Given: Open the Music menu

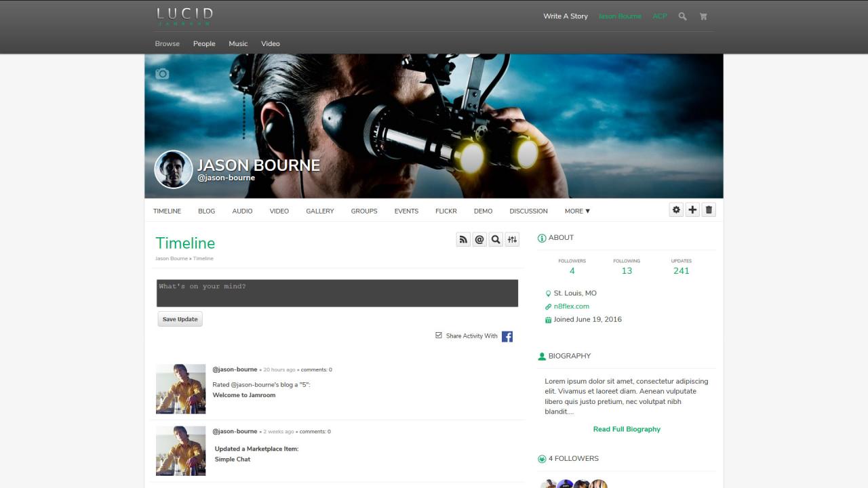Looking at the screenshot, I should coord(238,43).
